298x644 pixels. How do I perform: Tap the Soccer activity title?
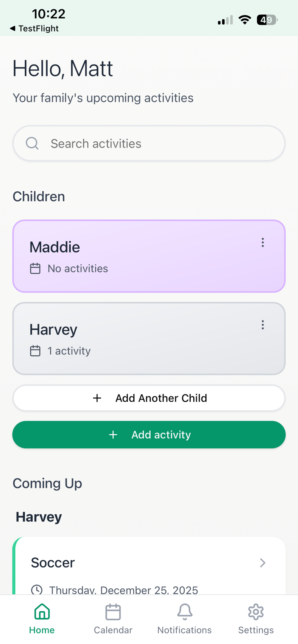53,563
